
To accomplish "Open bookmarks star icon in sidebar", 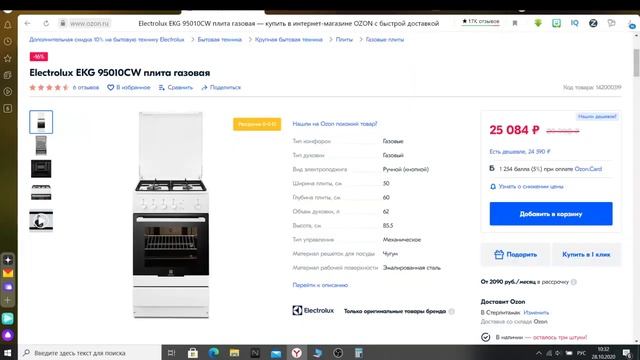I will click(8, 58).
